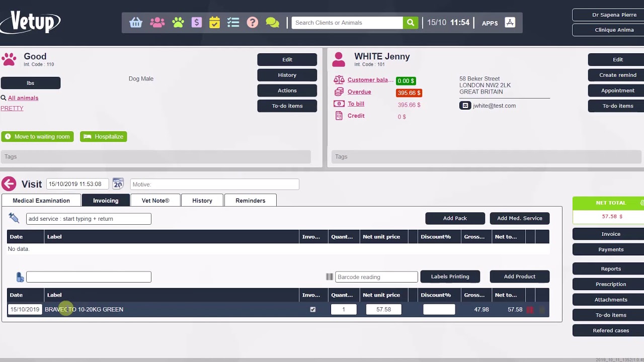Open the Actions menu for the animal
Image resolution: width=644 pixels, height=362 pixels.
coord(287,90)
